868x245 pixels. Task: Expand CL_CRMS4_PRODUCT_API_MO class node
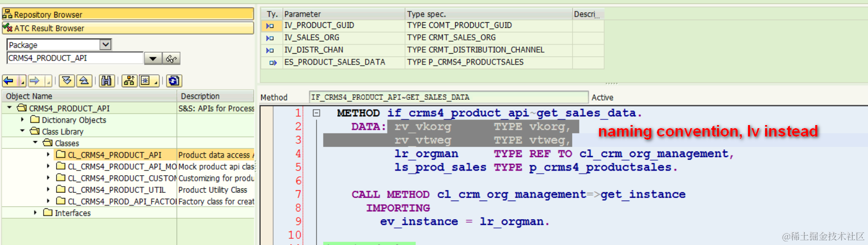pos(48,166)
